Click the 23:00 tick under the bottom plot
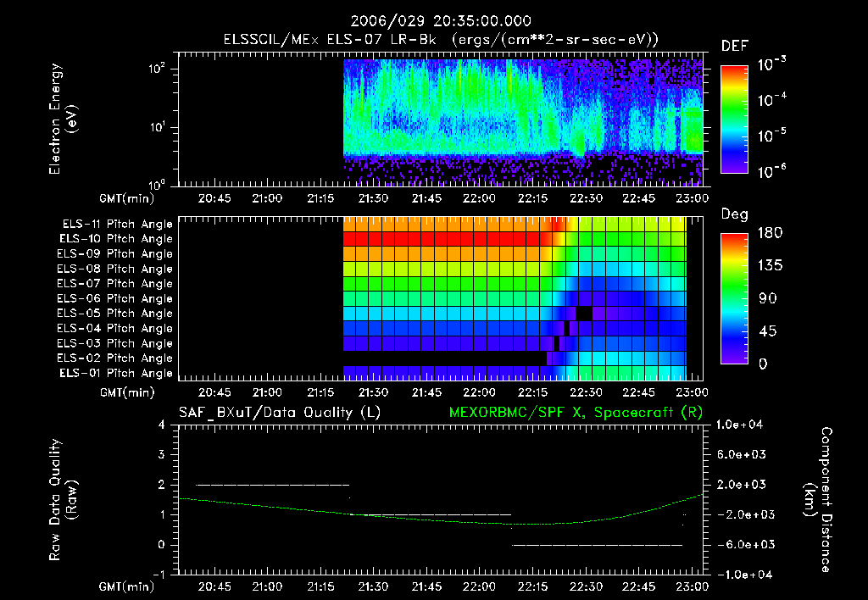 tap(692, 586)
